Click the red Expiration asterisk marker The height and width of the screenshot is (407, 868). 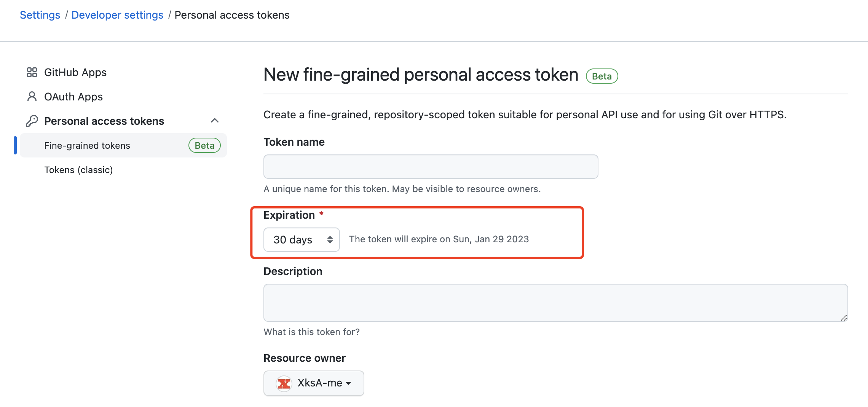(321, 214)
